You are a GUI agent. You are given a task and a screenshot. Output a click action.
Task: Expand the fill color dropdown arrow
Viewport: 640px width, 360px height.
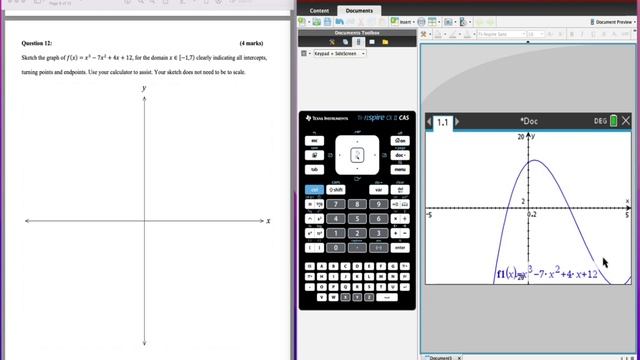[445, 35]
